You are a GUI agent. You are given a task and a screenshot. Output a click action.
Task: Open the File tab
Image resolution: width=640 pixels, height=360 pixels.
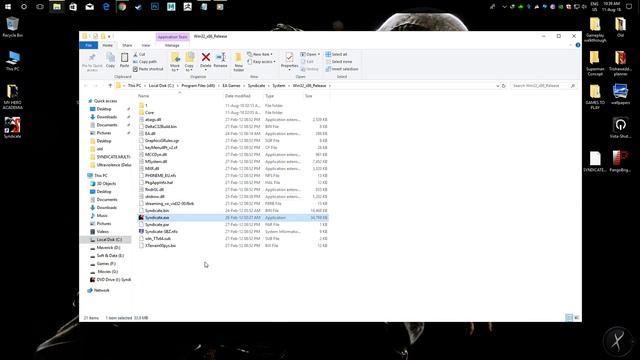89,45
